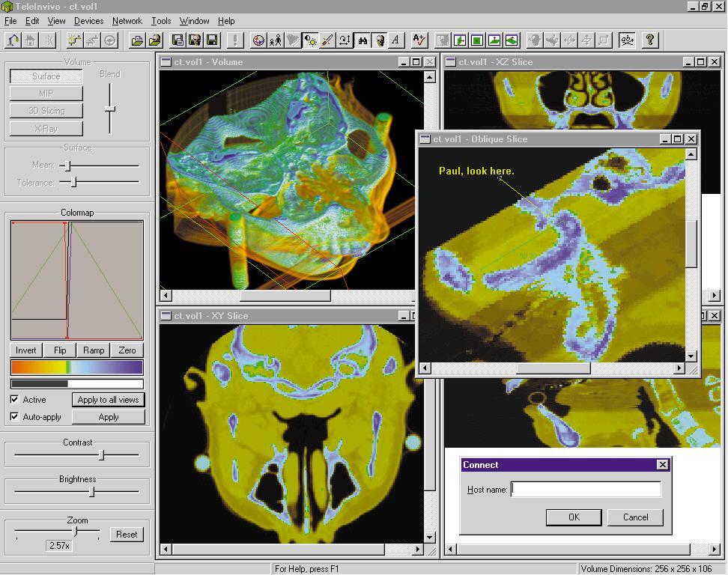
Task: Click the skull icon in toolbar
Action: [380, 40]
